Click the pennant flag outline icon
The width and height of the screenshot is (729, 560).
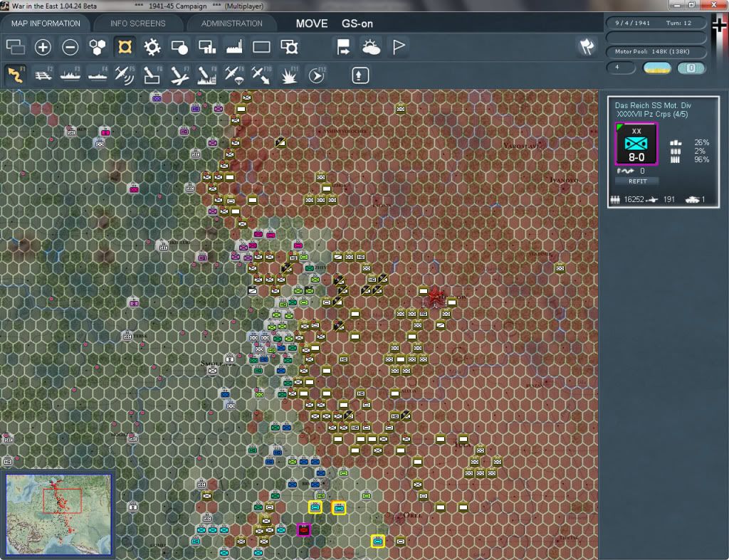[399, 47]
